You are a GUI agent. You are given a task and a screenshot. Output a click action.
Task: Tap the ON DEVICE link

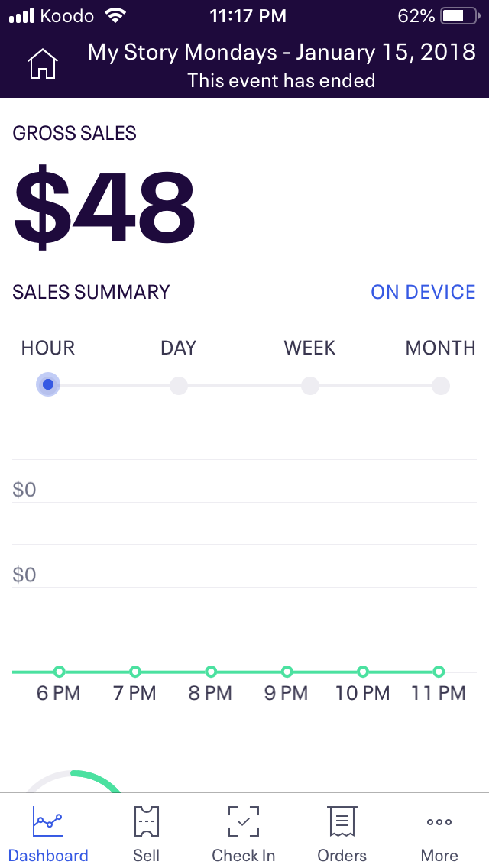click(x=423, y=292)
